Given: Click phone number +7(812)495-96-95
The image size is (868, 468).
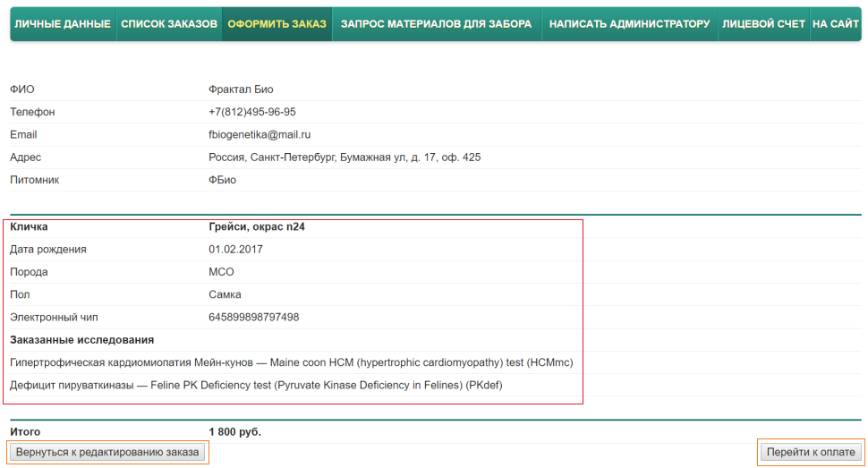Looking at the screenshot, I should coord(251,112).
